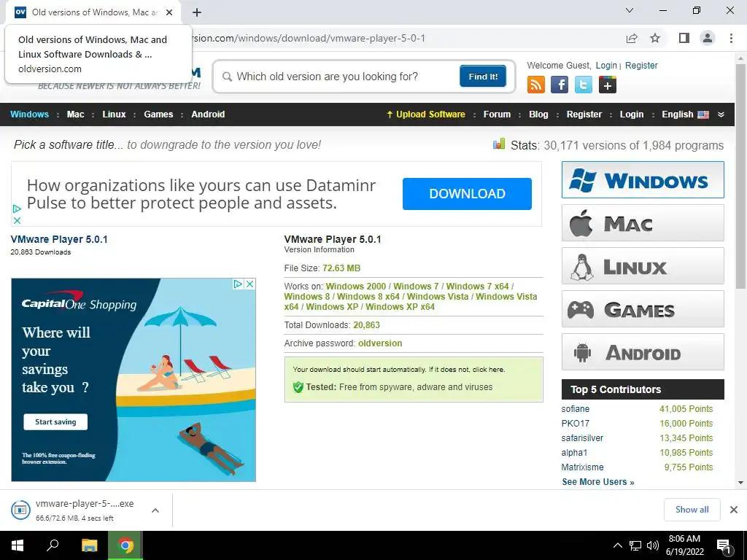Image resolution: width=747 pixels, height=560 pixels.
Task: Close the Dataminr banner ad
Action: coord(17,220)
